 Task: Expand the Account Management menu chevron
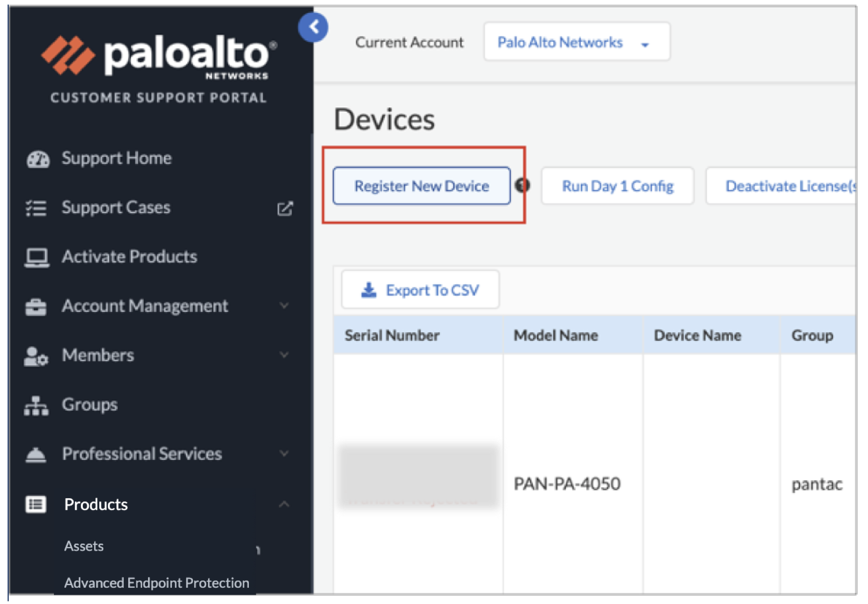284,306
